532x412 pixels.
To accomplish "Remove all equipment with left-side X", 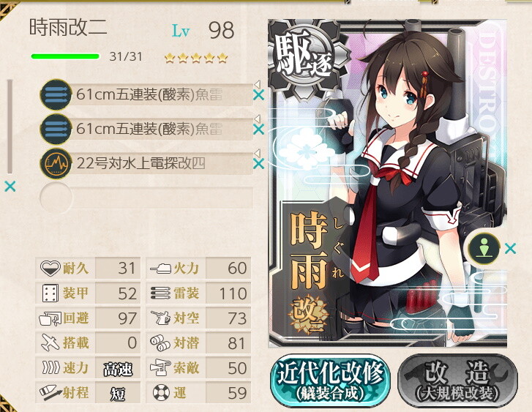I will coord(10,187).
